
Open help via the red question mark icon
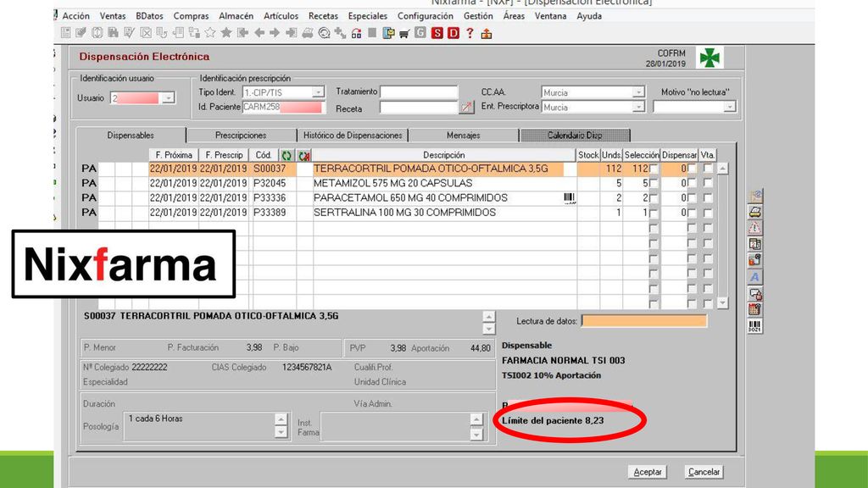pyautogui.click(x=470, y=33)
